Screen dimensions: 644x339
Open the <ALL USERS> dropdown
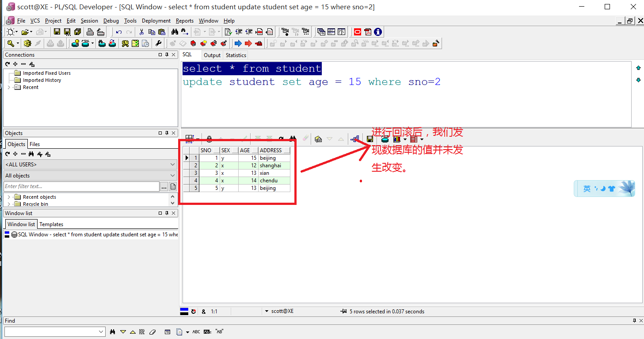click(x=173, y=164)
